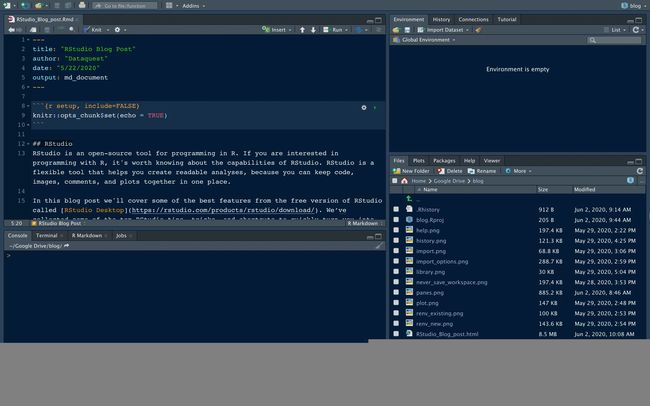
Task: Switch to the Packages tab
Action: click(x=444, y=160)
